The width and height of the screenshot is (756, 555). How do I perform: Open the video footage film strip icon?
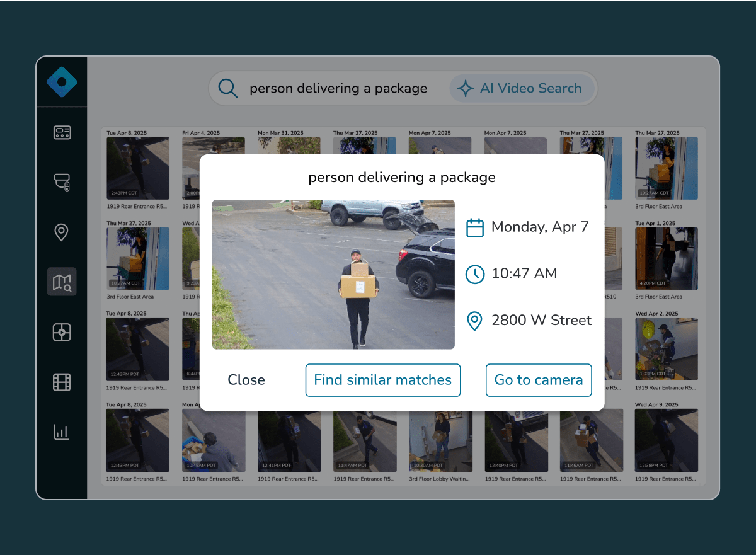click(62, 382)
